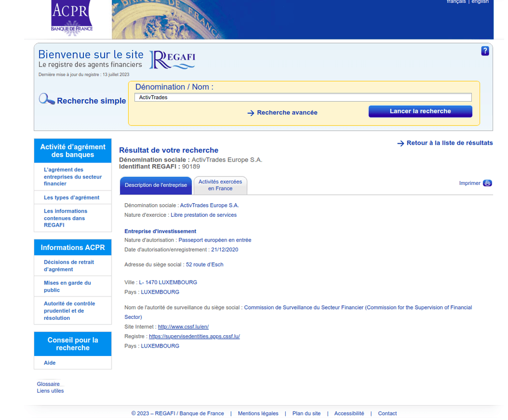Open the help question mark icon

pos(485,51)
